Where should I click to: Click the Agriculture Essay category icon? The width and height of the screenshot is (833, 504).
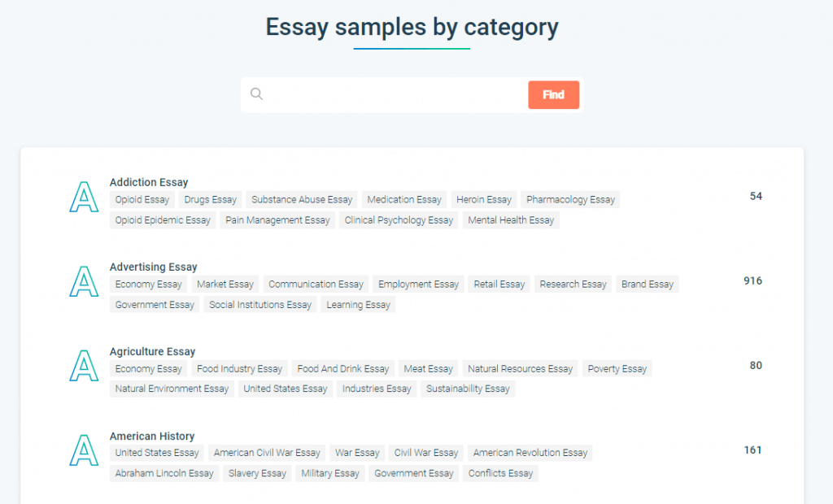(84, 366)
